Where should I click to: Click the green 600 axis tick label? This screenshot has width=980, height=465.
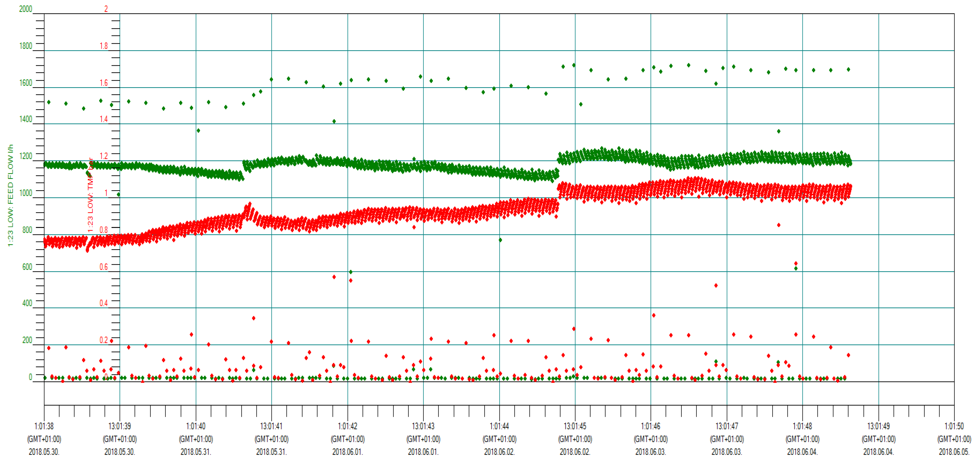pyautogui.click(x=27, y=267)
